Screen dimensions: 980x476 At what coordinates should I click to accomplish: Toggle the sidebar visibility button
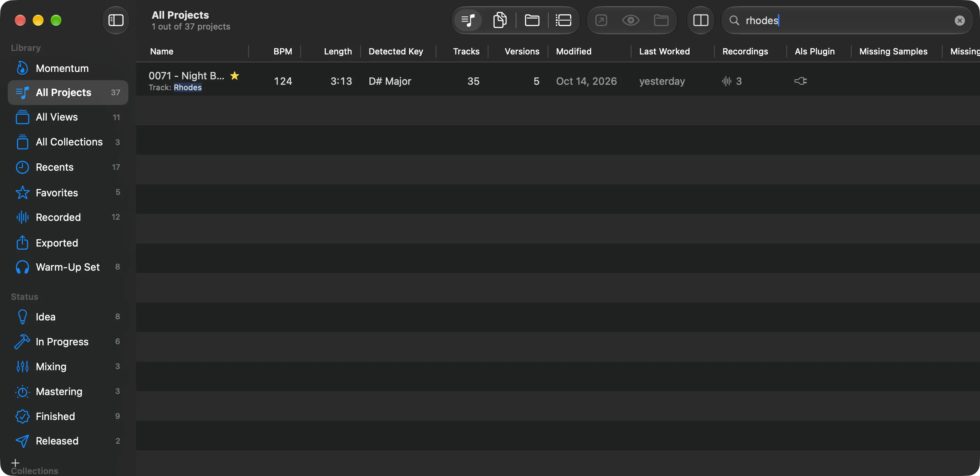click(115, 20)
